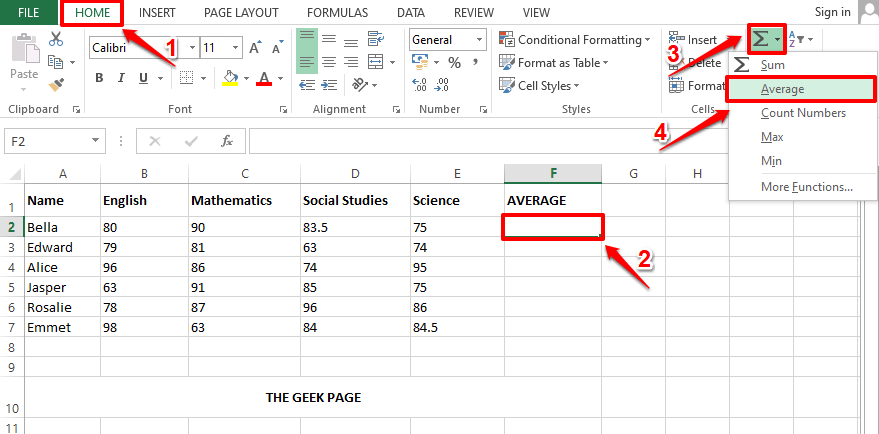Click the Sort & Filter icon
This screenshot has width=879, height=434.
[x=797, y=39]
